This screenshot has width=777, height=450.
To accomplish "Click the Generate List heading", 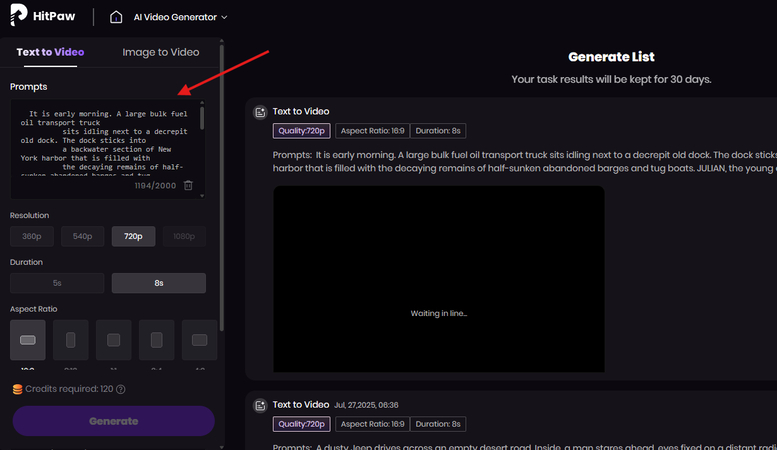I will coord(611,57).
